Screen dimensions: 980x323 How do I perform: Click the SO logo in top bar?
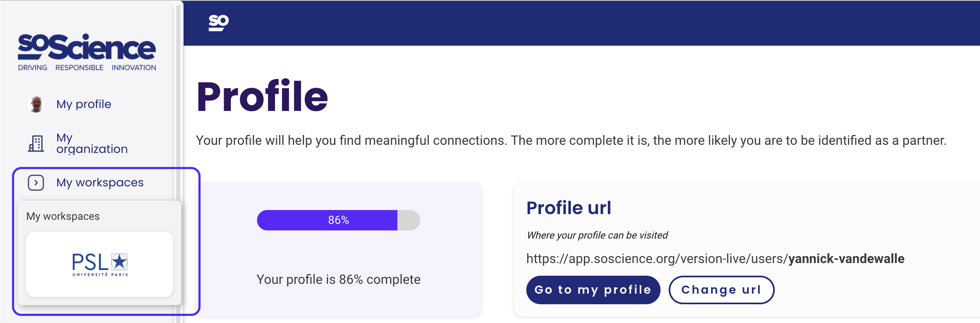tap(219, 23)
